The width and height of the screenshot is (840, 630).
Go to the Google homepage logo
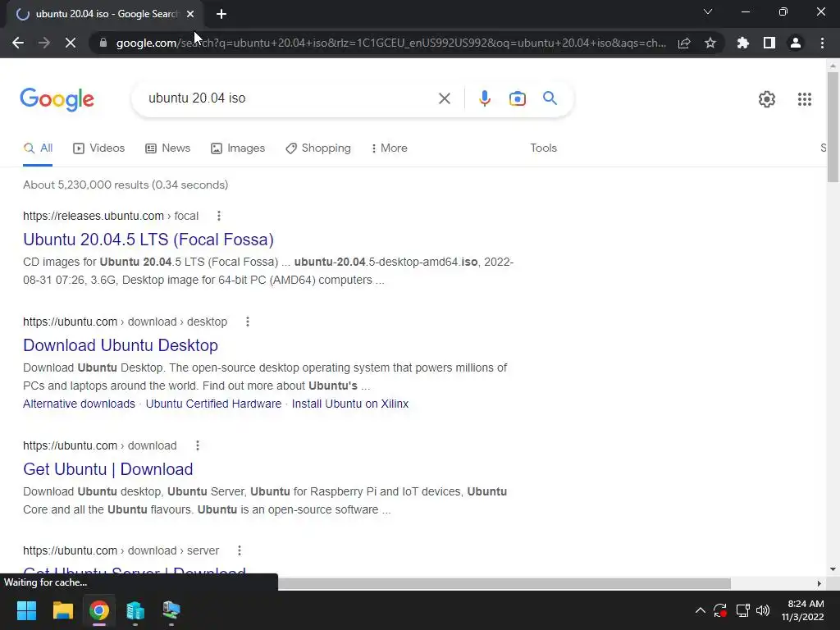(x=57, y=99)
